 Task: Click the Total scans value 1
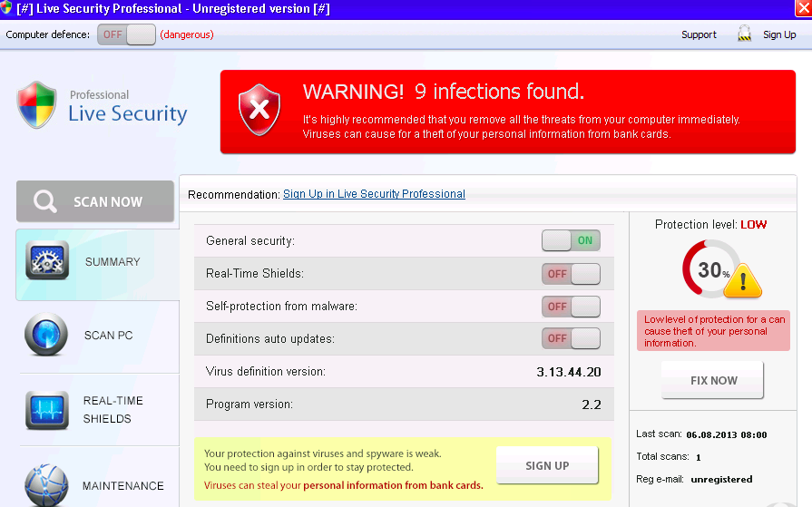coord(698,457)
